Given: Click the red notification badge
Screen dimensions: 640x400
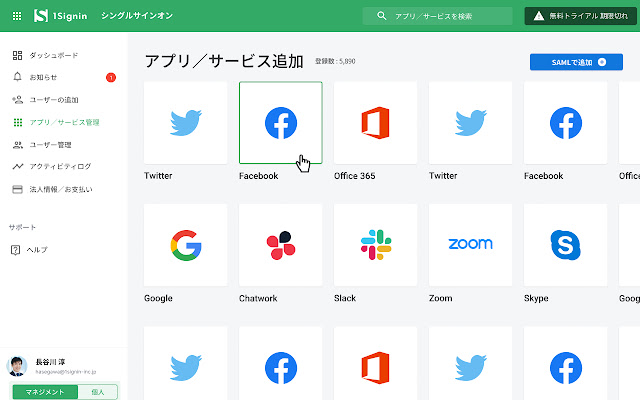Looking at the screenshot, I should pos(111,77).
